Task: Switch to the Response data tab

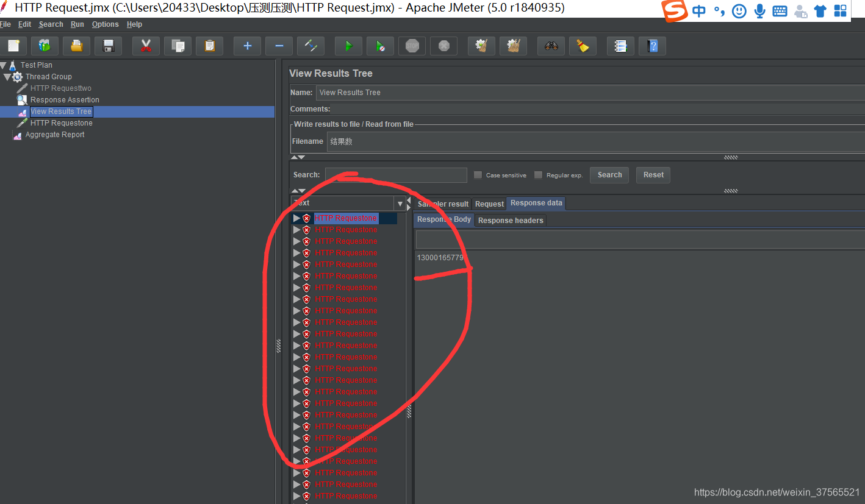Action: pyautogui.click(x=536, y=203)
